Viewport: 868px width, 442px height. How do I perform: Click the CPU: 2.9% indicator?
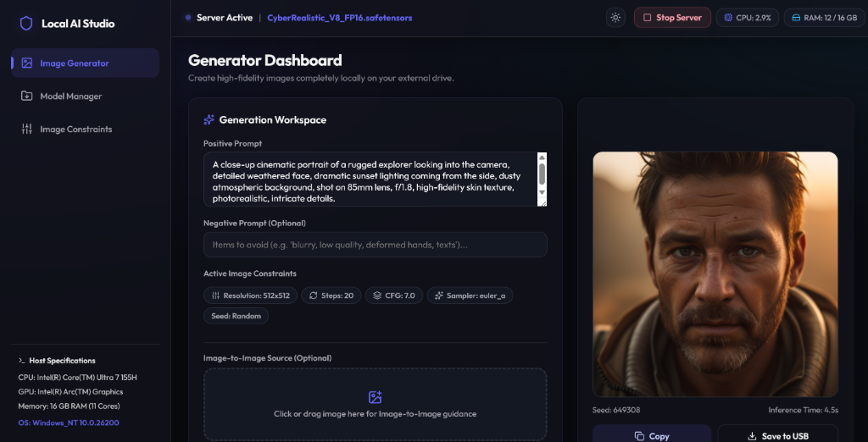748,18
